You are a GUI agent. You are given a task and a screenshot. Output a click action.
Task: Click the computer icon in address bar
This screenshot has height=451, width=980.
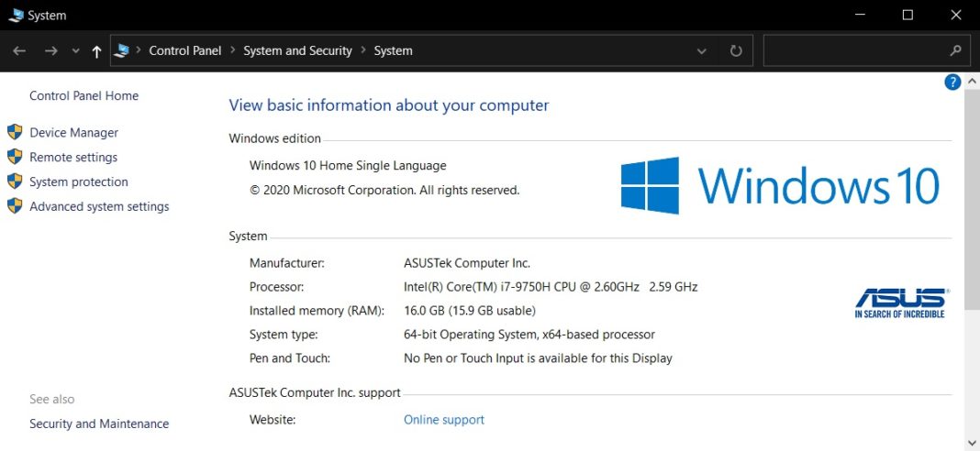coord(121,51)
